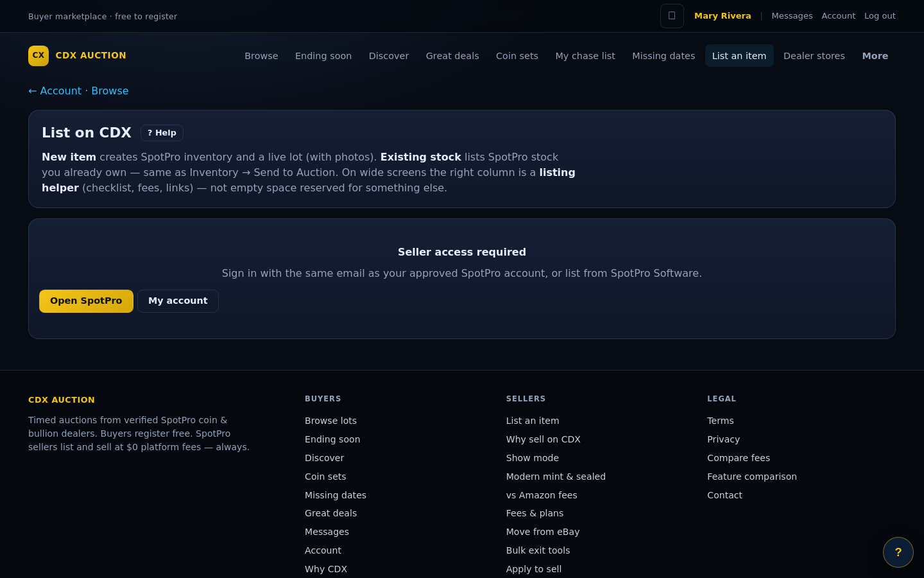The width and height of the screenshot is (924, 578).
Task: Open the ? Help badge
Action: tap(162, 133)
